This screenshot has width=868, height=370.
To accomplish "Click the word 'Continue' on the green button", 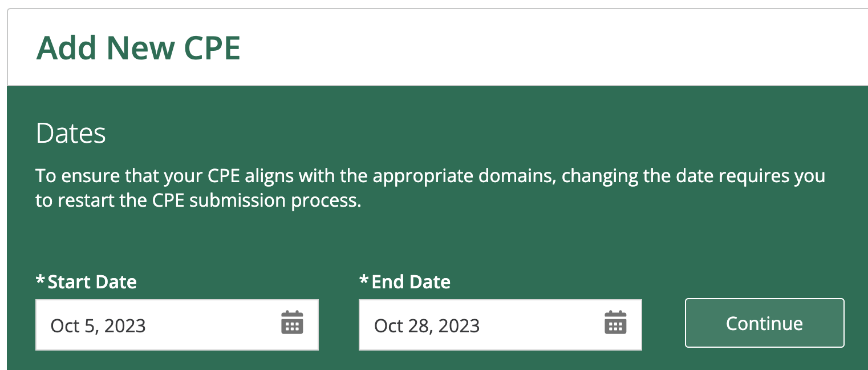I will 764,324.
